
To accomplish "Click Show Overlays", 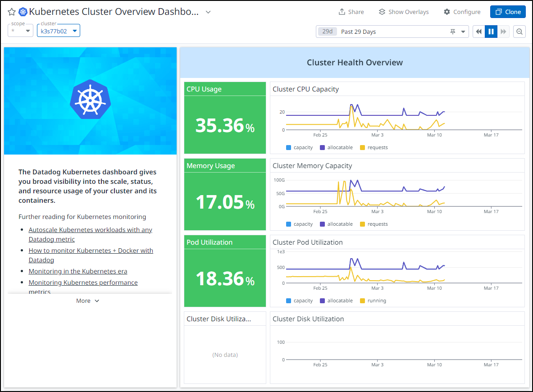I will click(404, 12).
